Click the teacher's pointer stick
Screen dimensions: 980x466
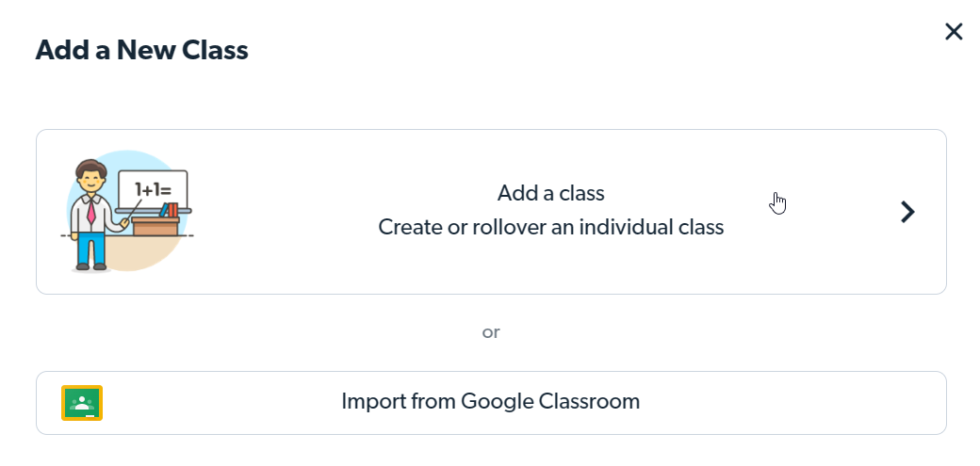coord(133,207)
